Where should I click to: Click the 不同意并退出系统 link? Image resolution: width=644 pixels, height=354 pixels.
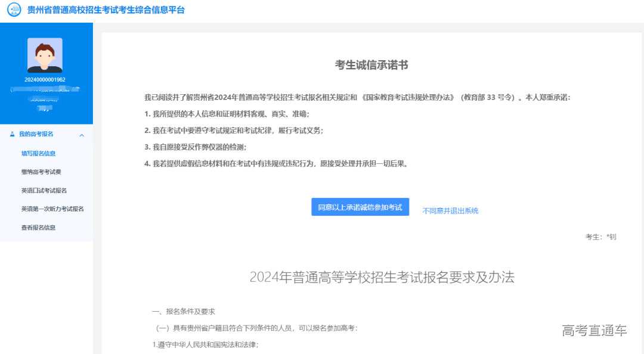click(450, 210)
